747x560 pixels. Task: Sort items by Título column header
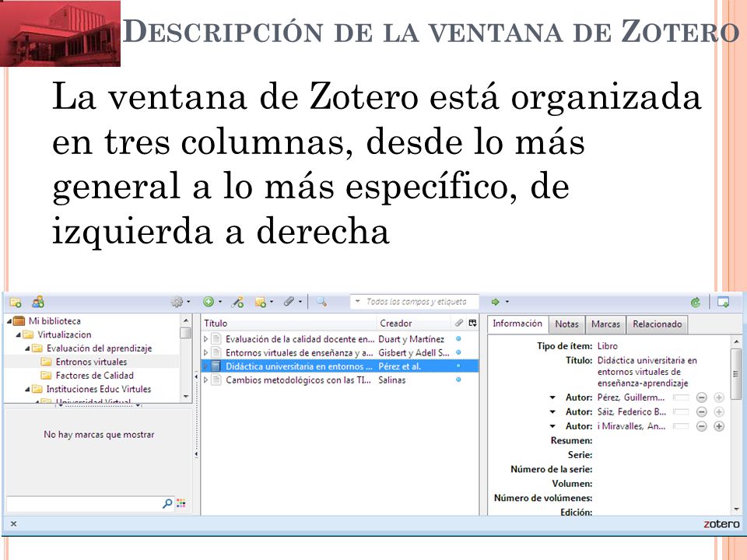(289, 323)
